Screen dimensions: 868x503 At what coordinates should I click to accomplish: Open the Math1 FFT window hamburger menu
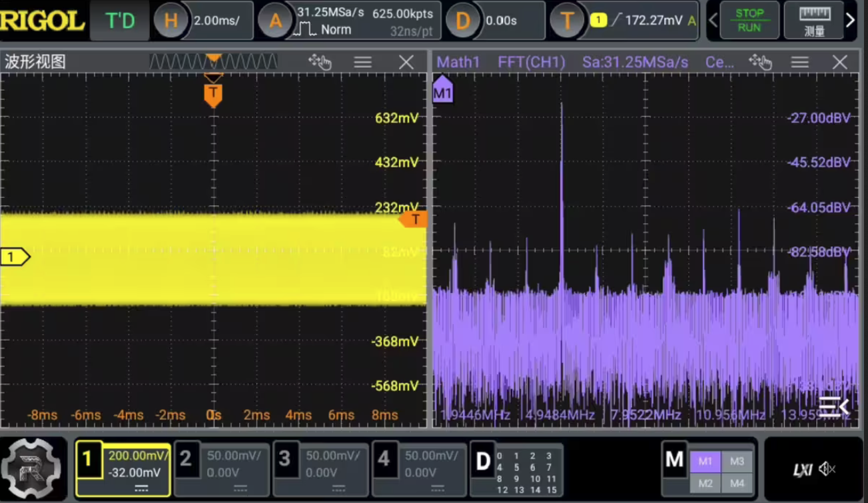799,62
